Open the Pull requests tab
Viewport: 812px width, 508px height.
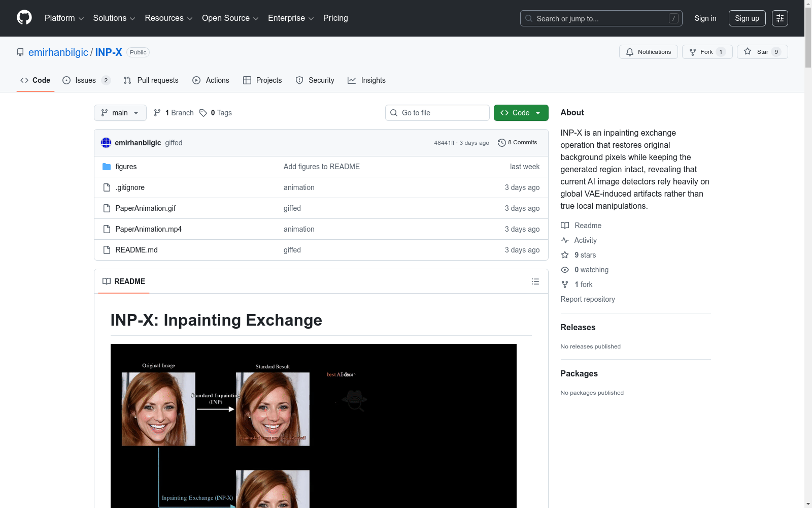(x=151, y=80)
